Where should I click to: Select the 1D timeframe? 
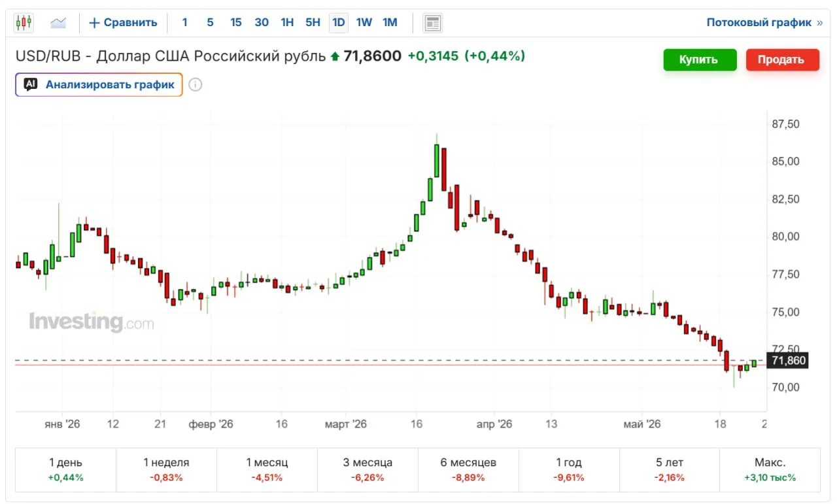pyautogui.click(x=339, y=23)
